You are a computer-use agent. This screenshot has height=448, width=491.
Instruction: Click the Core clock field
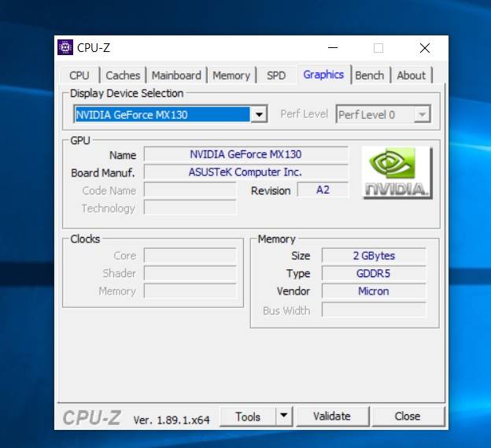pyautogui.click(x=190, y=256)
